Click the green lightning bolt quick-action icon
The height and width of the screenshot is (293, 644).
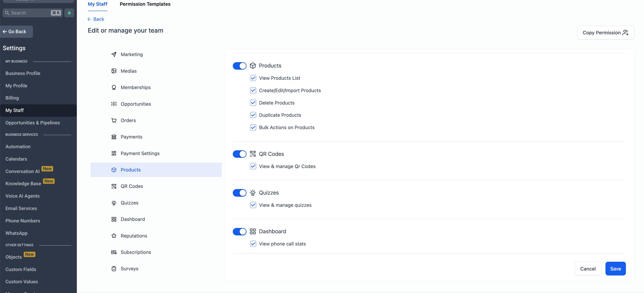(x=69, y=13)
